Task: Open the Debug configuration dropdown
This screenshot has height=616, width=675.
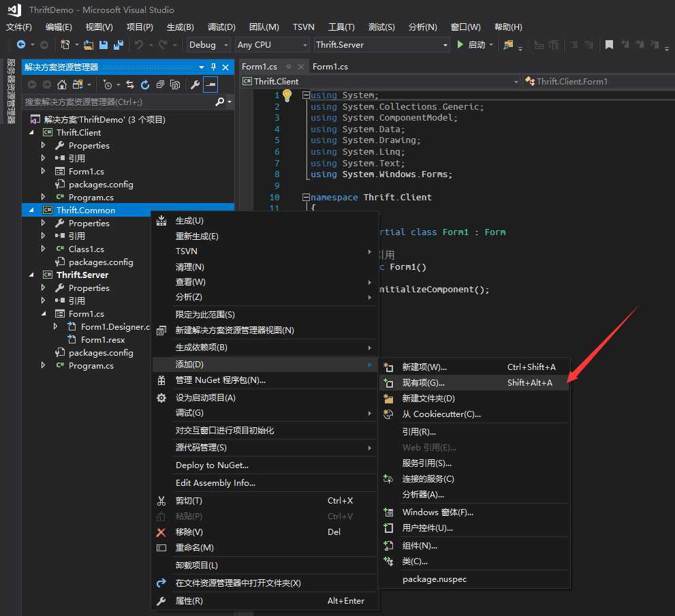Action: pyautogui.click(x=208, y=44)
